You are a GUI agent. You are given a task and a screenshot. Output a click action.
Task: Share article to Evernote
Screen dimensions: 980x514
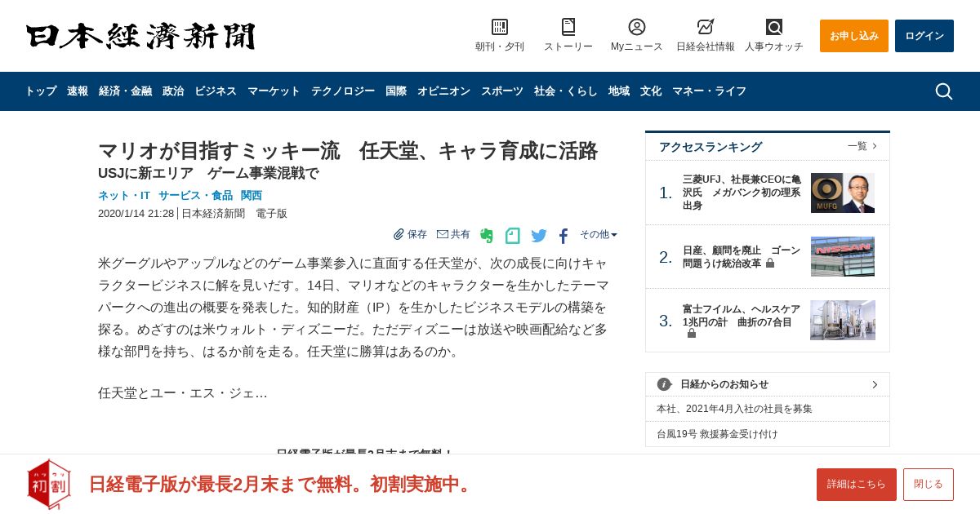pos(487,236)
